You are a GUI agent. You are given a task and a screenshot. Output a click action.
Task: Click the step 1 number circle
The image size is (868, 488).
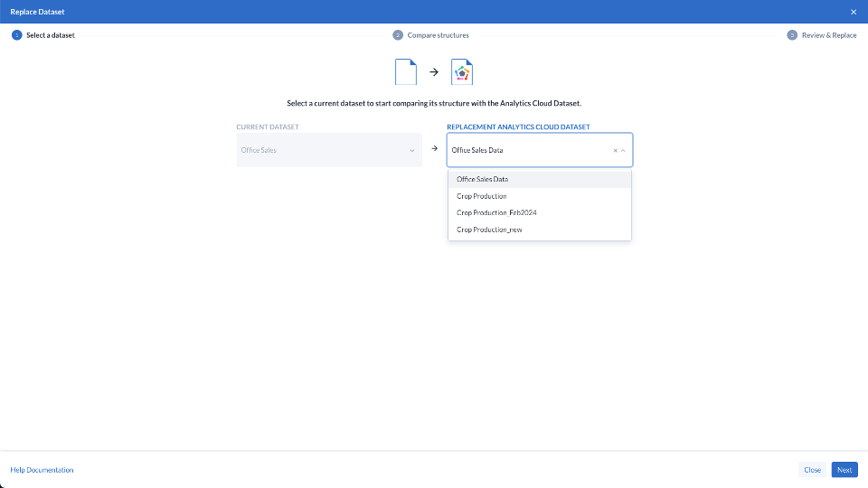click(x=16, y=35)
